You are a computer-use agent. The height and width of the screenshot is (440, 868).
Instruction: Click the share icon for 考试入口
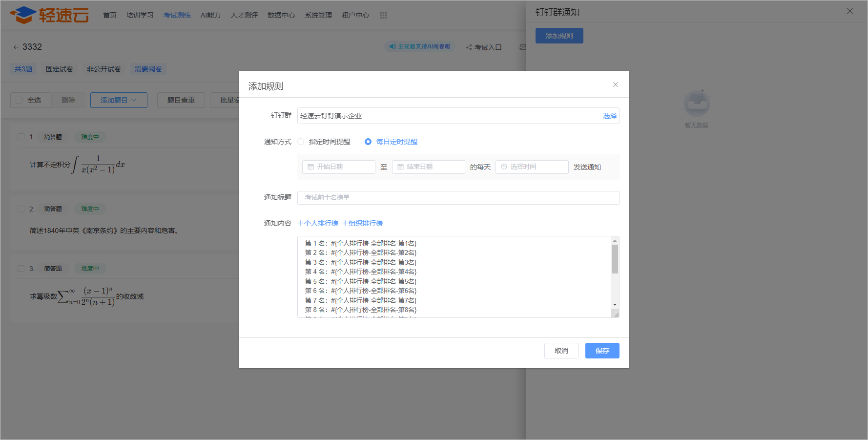click(469, 47)
